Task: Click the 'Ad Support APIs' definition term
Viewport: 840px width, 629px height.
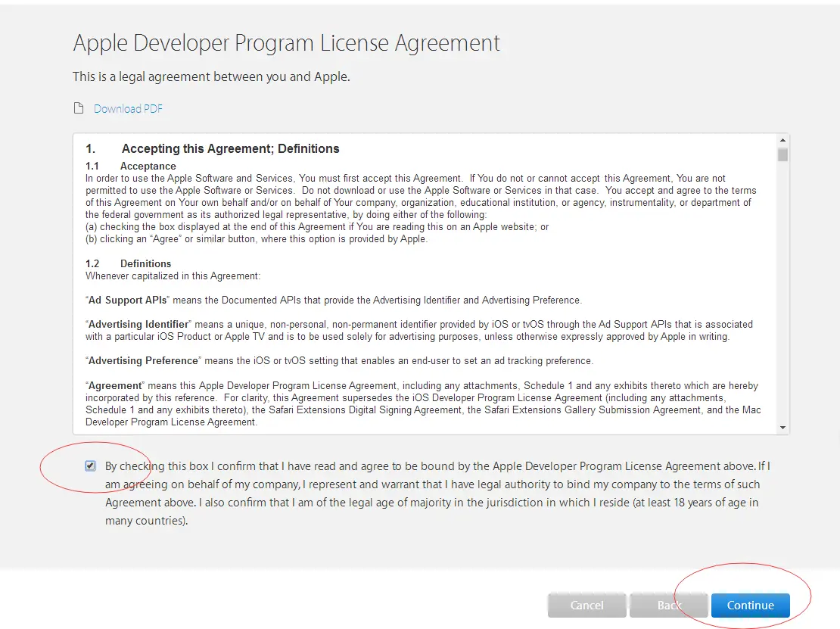Action: pos(127,300)
